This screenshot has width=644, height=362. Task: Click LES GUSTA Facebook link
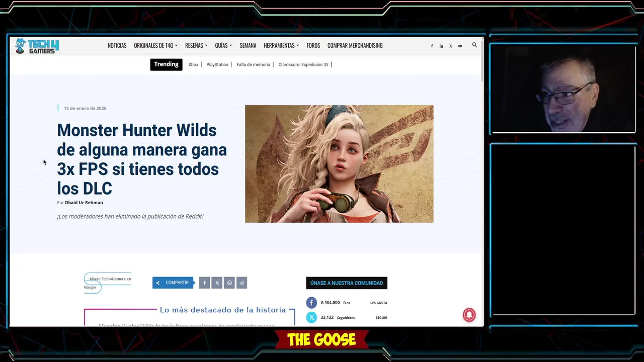point(379,303)
